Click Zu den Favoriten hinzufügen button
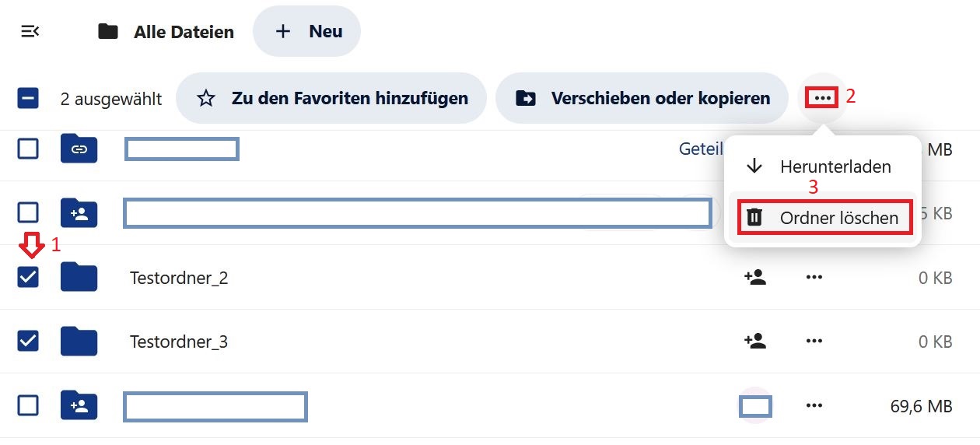 (x=331, y=98)
